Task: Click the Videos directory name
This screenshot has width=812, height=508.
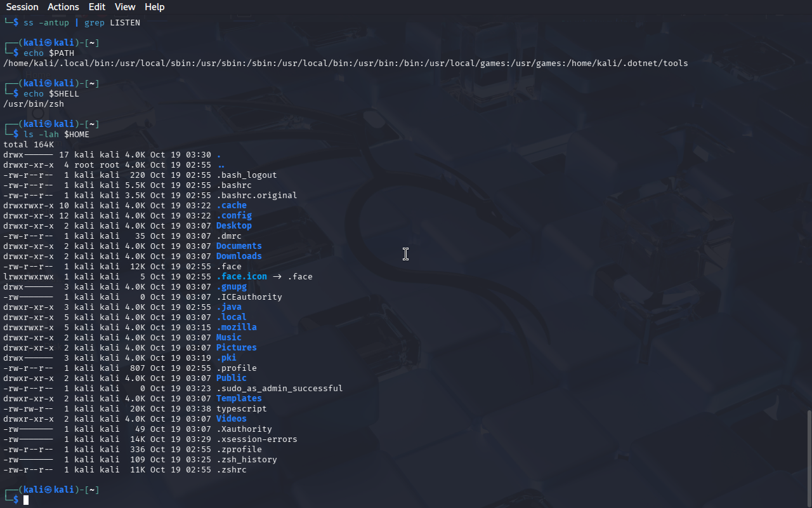Action: (x=231, y=419)
